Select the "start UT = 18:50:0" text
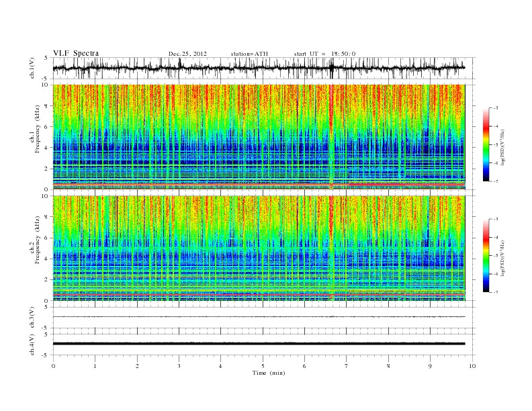The image size is (532, 411). [x=324, y=54]
